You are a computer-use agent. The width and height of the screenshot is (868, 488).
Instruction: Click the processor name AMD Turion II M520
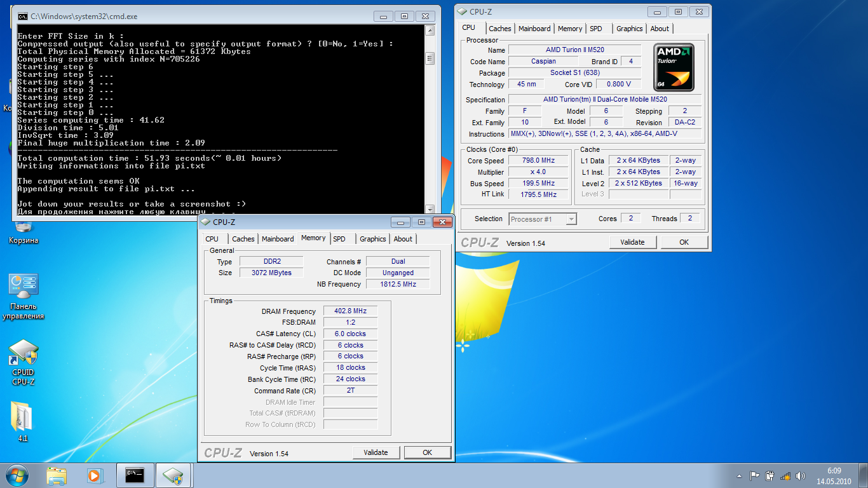[x=575, y=50]
